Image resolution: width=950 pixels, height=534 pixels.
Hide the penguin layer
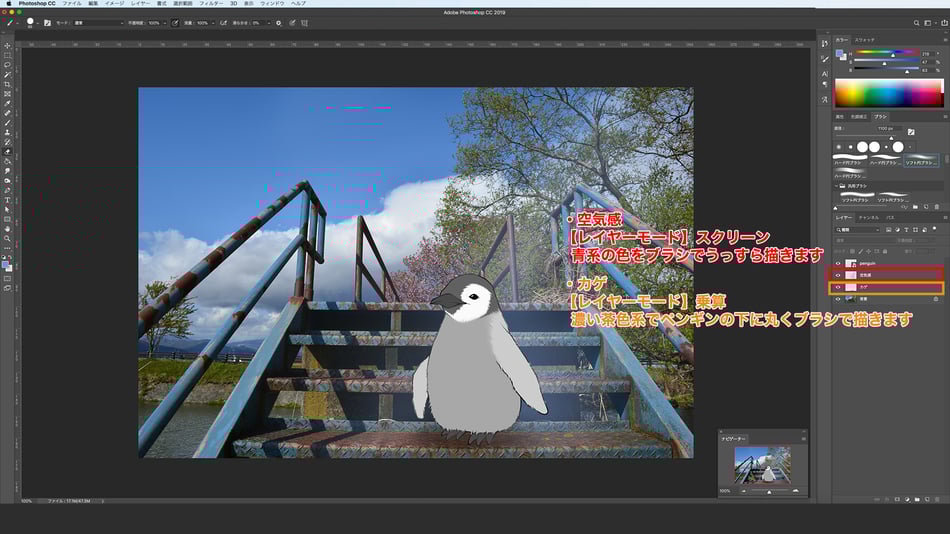pos(838,262)
